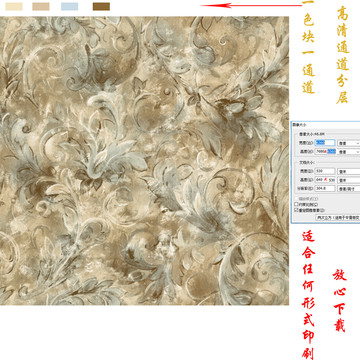This screenshot has height=360, width=360.
Task: Pick the light cream color swatch
Action: (14, 6)
